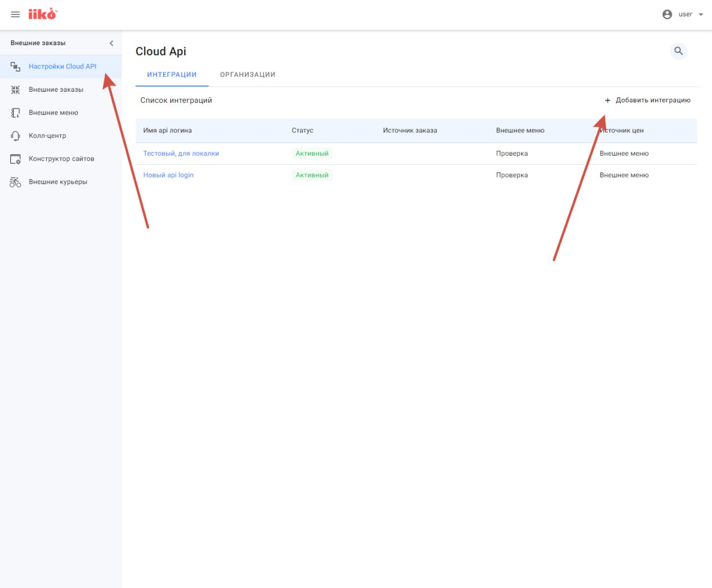Click the Внешнее меню column header
The height and width of the screenshot is (588, 712).
(520, 131)
